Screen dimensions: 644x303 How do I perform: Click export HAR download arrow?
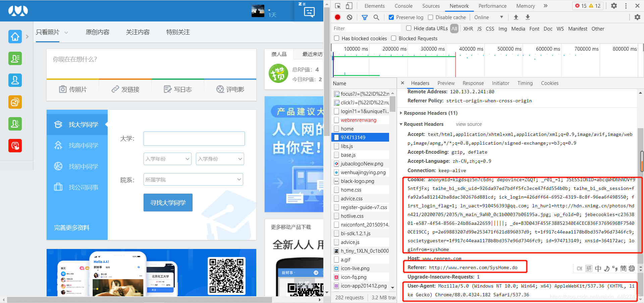[528, 17]
